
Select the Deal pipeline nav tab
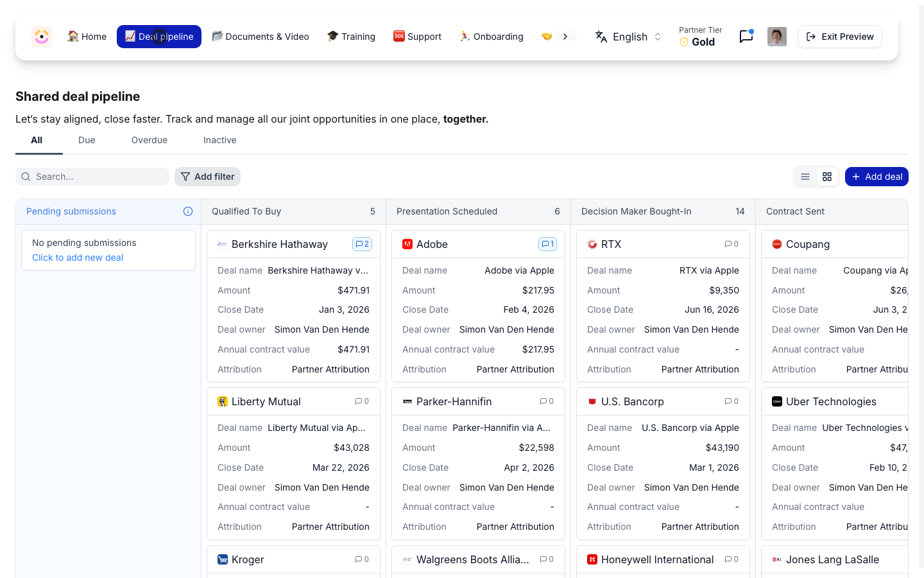click(x=159, y=37)
